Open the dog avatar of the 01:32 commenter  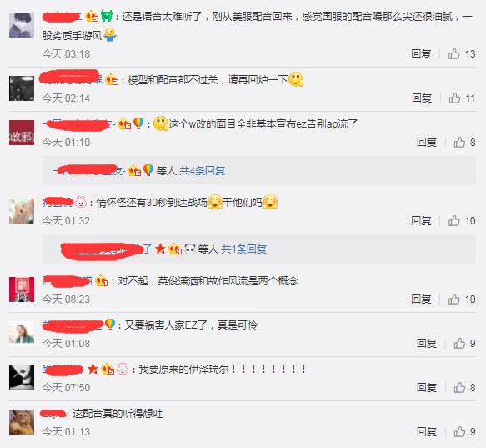pos(22,211)
